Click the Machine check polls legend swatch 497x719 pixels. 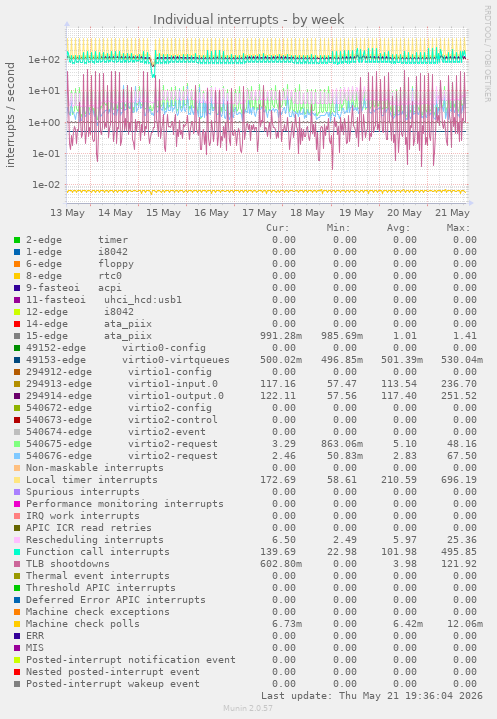tap(17, 624)
